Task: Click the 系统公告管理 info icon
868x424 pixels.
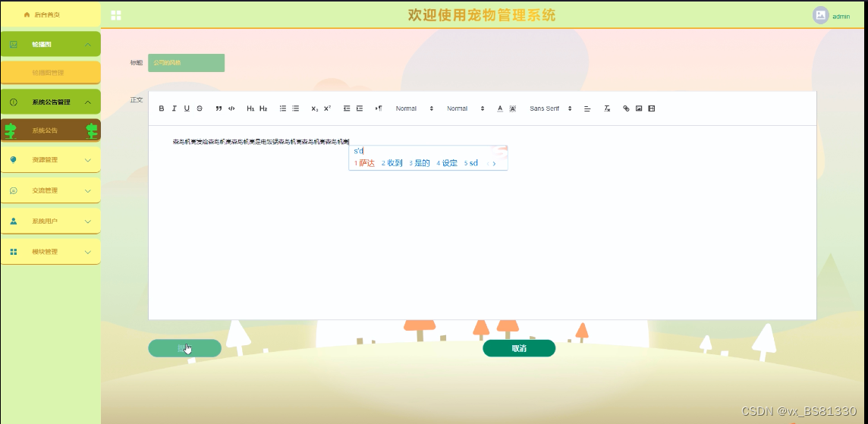Action: point(14,102)
